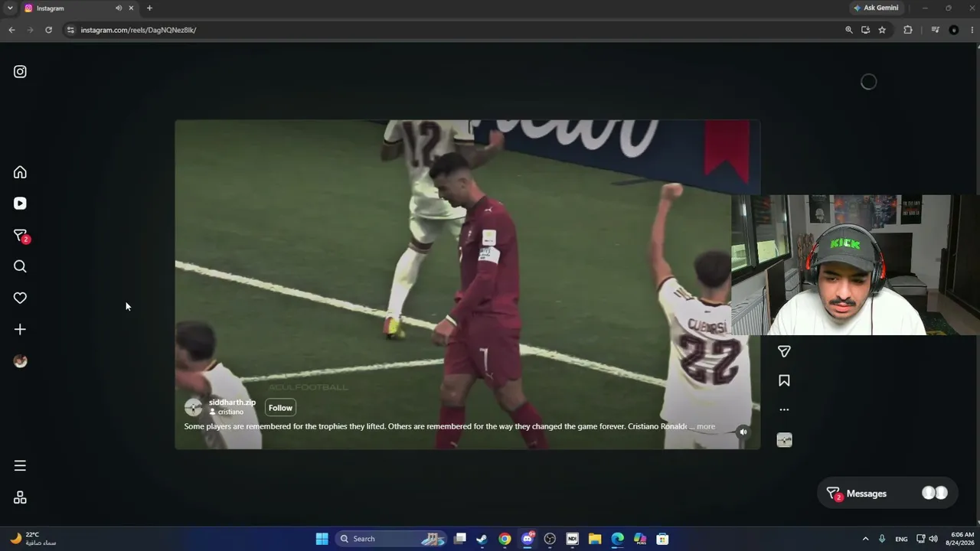Mute the Instagram tab audio

point(119,8)
